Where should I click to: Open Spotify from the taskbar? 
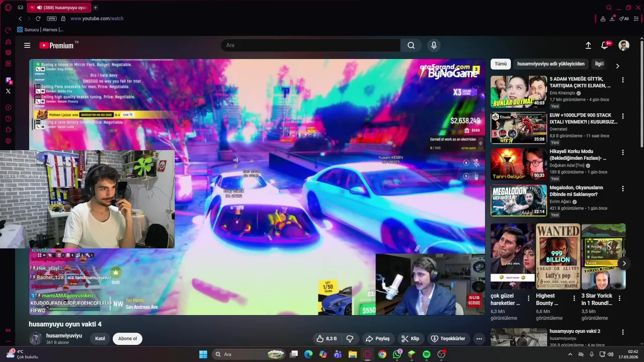427,354
